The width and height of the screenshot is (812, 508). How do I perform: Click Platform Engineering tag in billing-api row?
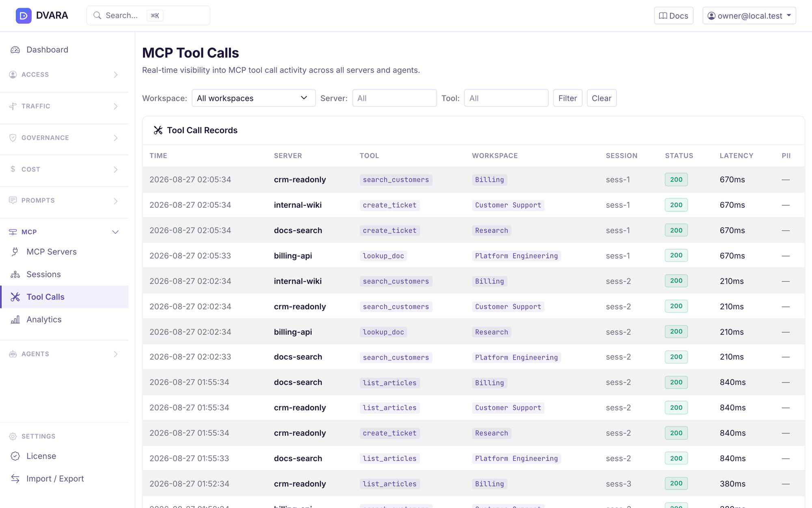click(x=516, y=256)
